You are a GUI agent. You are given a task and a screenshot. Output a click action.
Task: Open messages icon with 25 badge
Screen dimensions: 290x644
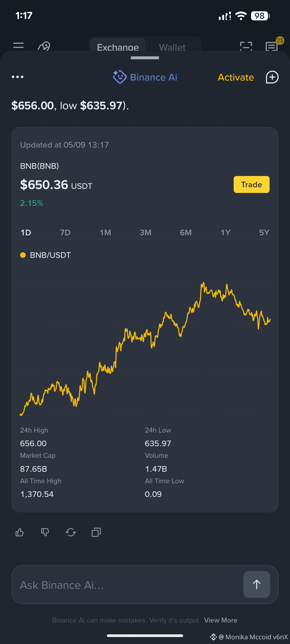pos(272,46)
